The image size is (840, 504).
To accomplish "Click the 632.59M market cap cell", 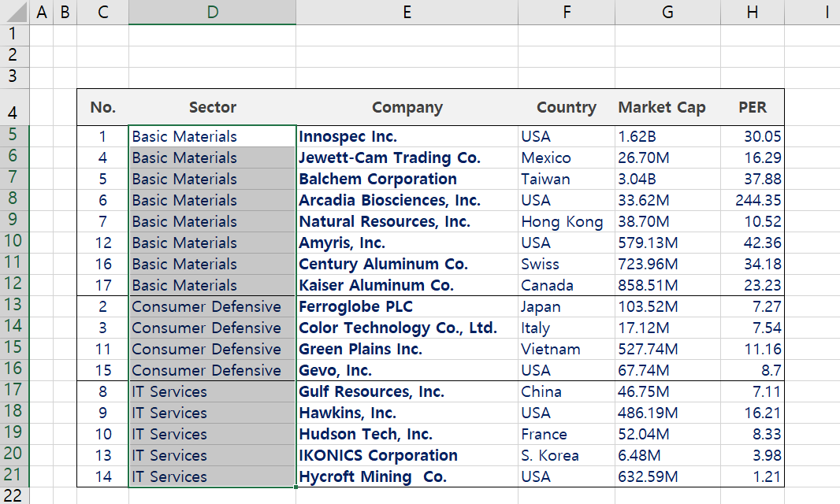I will [667, 476].
